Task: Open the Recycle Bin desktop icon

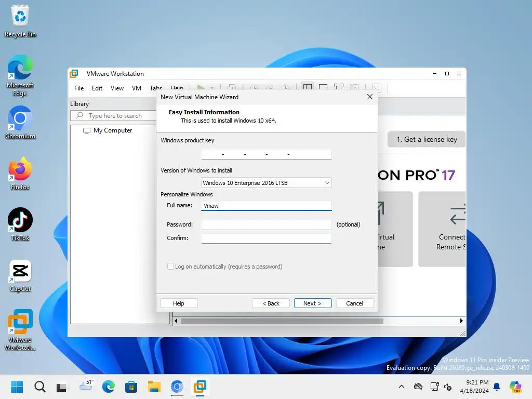Action: (20, 21)
